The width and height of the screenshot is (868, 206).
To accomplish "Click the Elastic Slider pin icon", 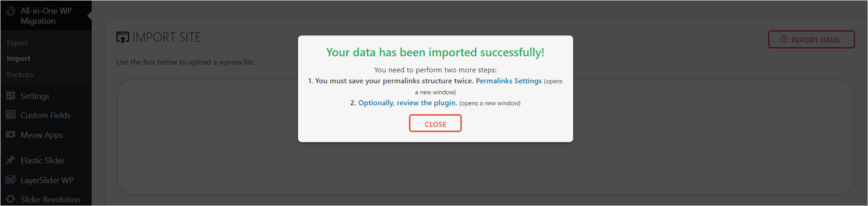I will (x=10, y=160).
